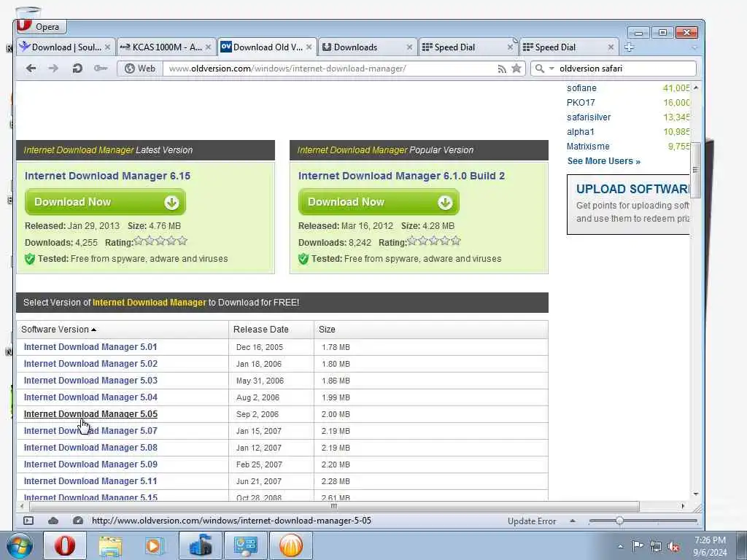The width and height of the screenshot is (747, 560).
Task: Download Internet Download Manager 6.1.0 Build 2
Action: click(x=379, y=202)
